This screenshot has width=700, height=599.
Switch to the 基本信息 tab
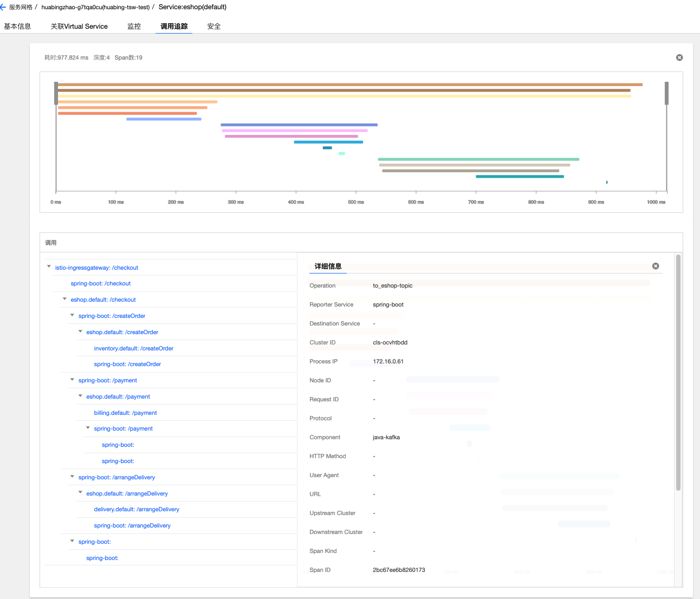[17, 26]
